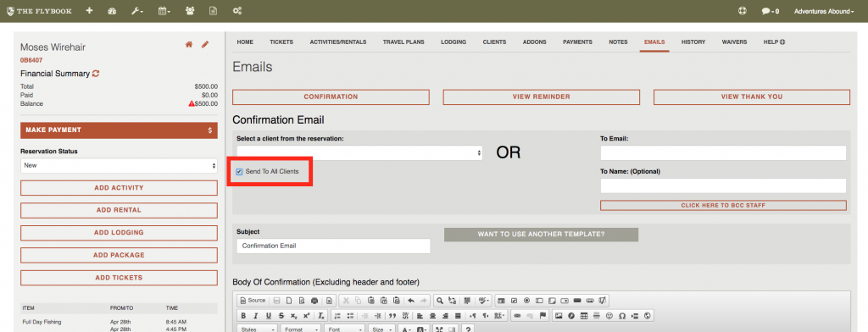The image size is (868, 332).
Task: Expand the client selection dropdown
Action: [359, 153]
